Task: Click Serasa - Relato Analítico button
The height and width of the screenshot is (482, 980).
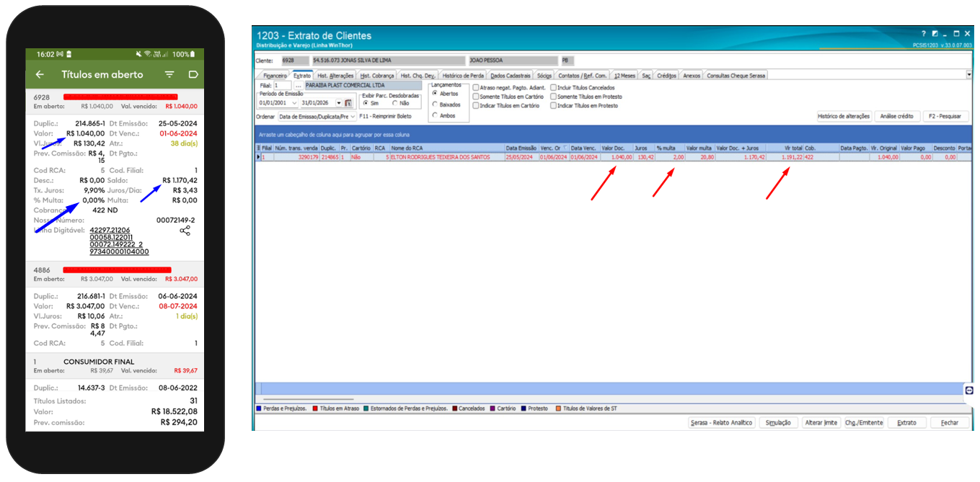Action: (722, 423)
